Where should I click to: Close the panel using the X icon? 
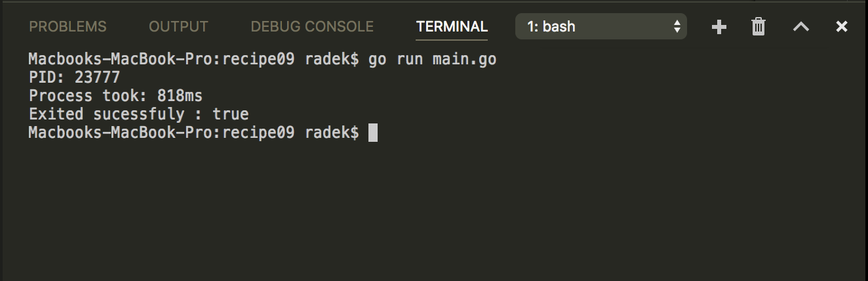[842, 27]
